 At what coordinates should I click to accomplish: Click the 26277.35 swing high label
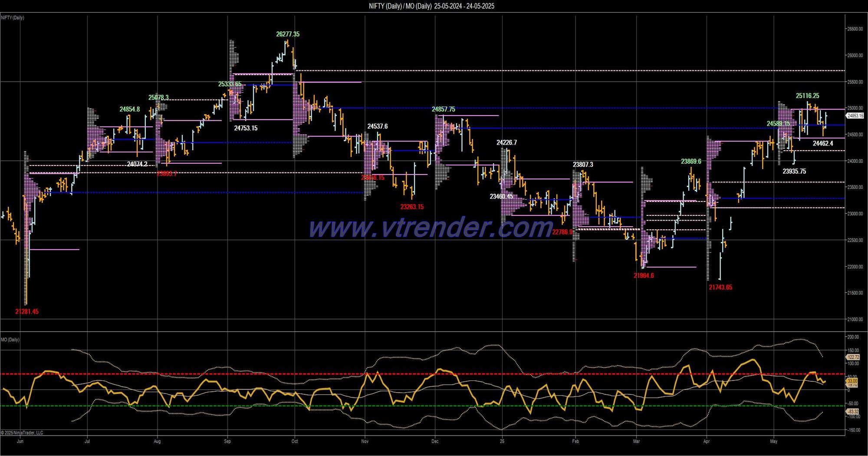[288, 34]
